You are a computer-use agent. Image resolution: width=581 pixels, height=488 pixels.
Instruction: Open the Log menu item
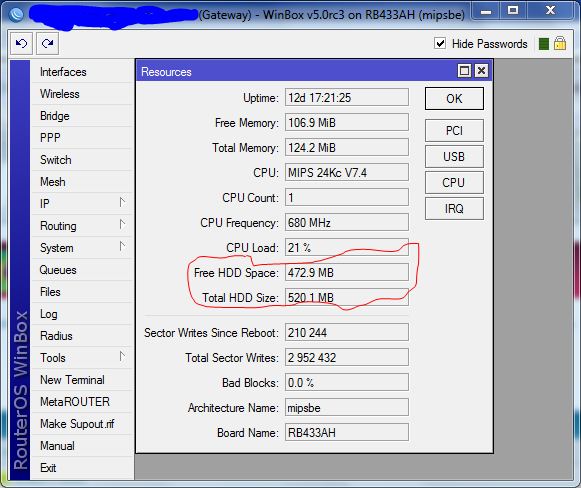pos(82,314)
